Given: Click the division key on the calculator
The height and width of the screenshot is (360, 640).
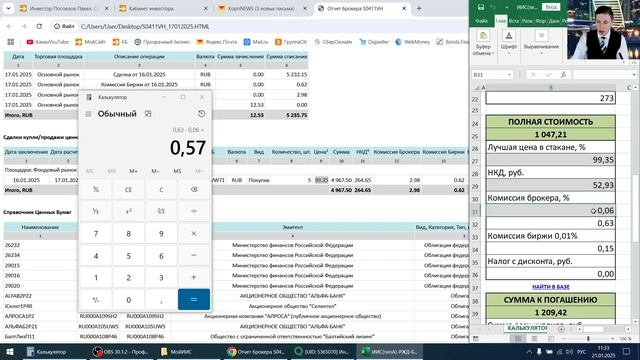Looking at the screenshot, I should (194, 211).
